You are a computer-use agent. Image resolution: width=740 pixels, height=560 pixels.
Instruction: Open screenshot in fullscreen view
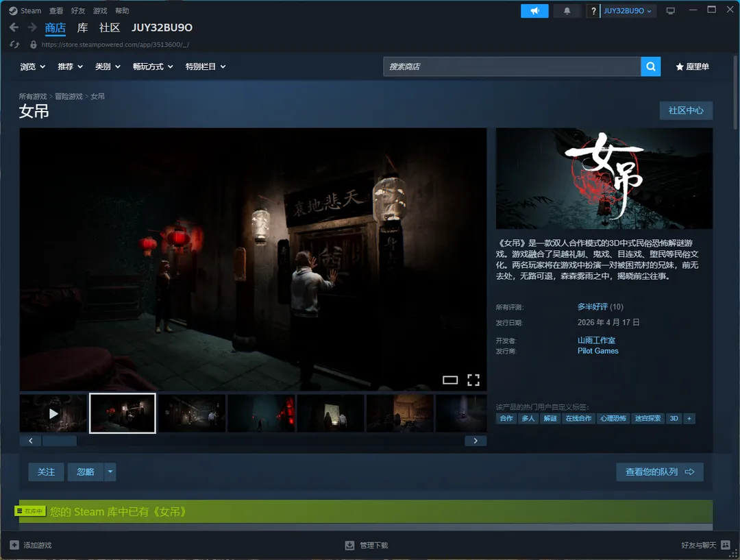473,380
